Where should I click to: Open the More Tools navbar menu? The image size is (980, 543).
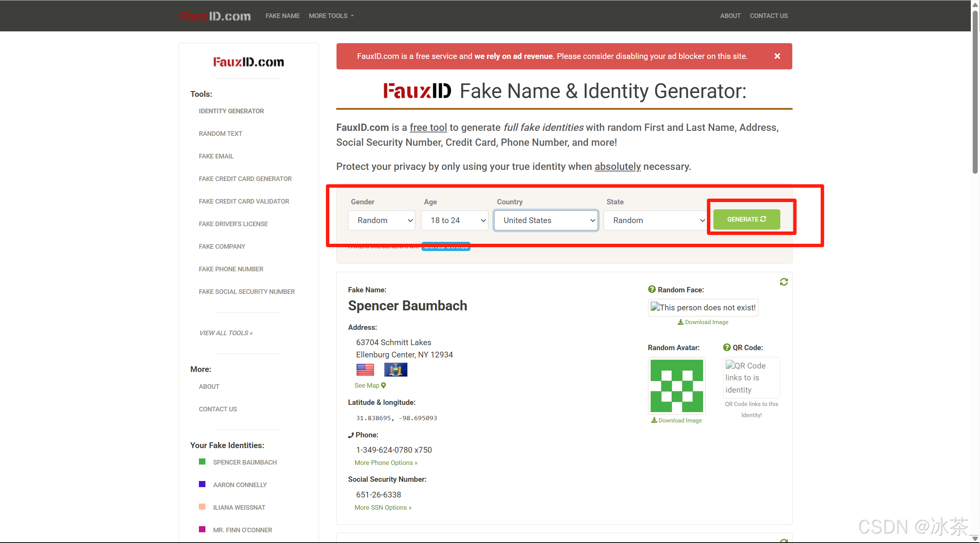[331, 16]
